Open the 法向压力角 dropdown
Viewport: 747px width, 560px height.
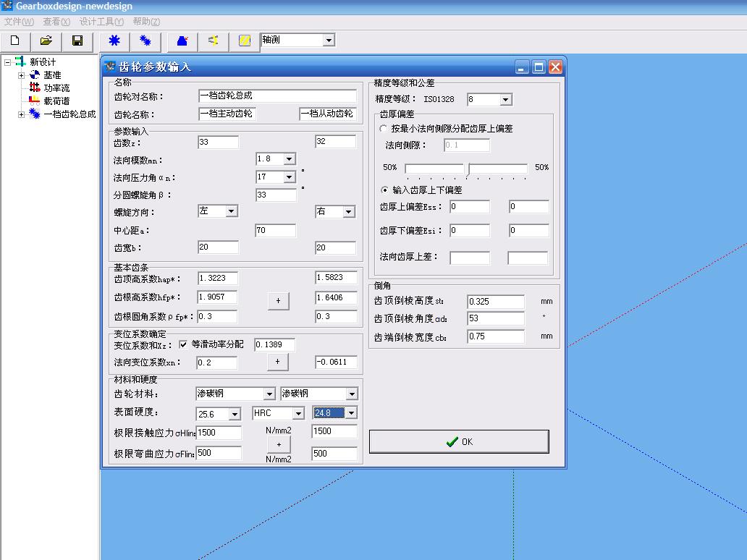click(290, 177)
